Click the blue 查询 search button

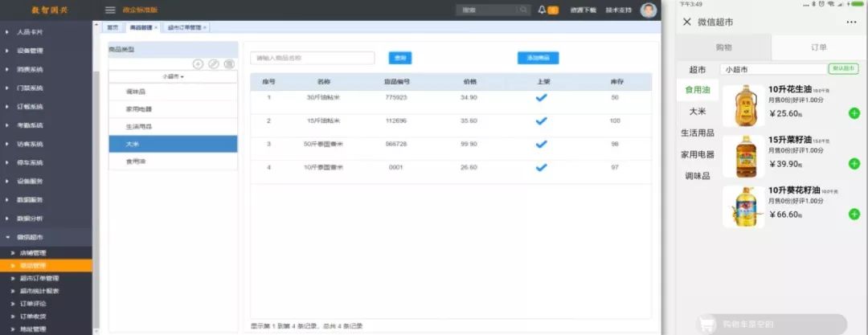pos(399,58)
